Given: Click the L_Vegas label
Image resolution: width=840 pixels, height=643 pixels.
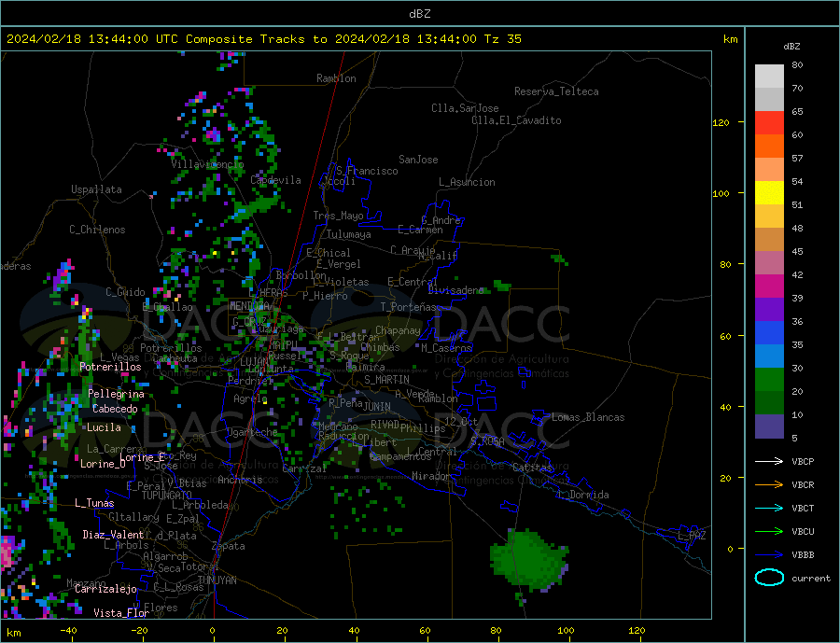Looking at the screenshot, I should (x=120, y=357).
